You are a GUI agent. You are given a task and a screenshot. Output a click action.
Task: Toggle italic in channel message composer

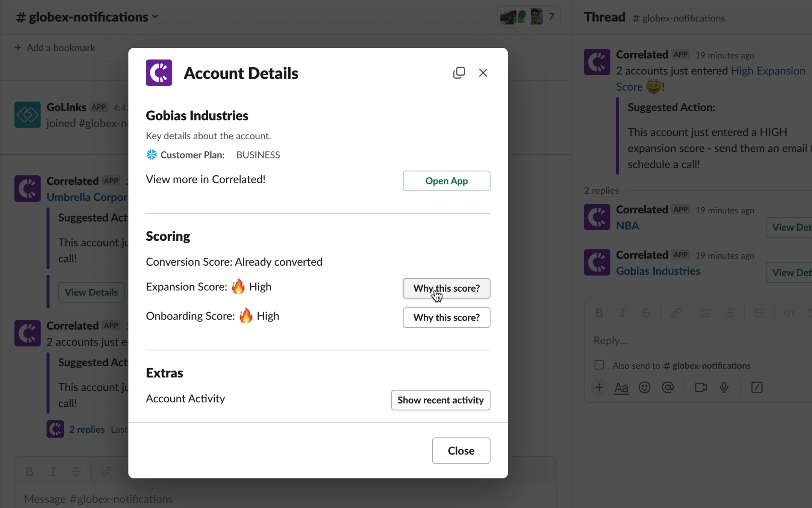53,471
